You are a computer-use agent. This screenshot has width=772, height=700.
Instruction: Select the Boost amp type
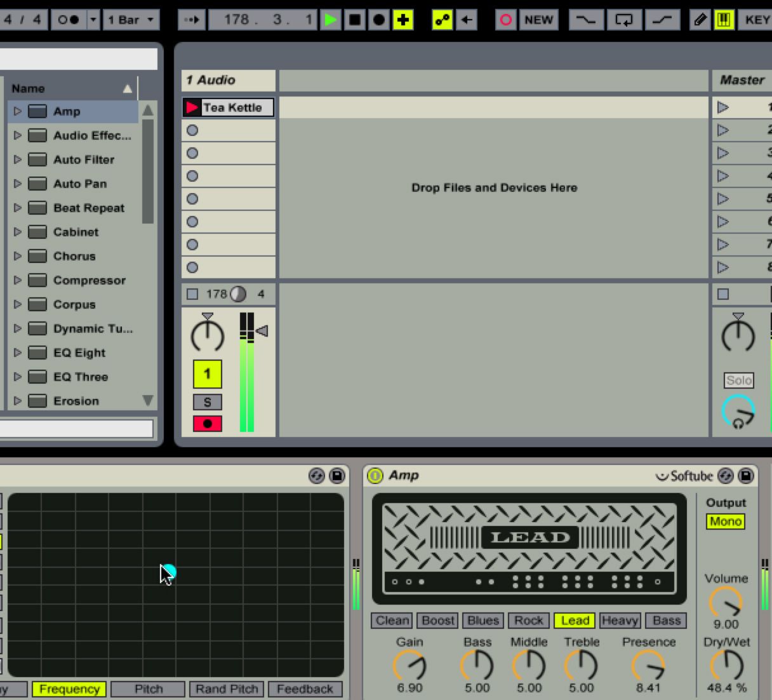click(x=438, y=621)
